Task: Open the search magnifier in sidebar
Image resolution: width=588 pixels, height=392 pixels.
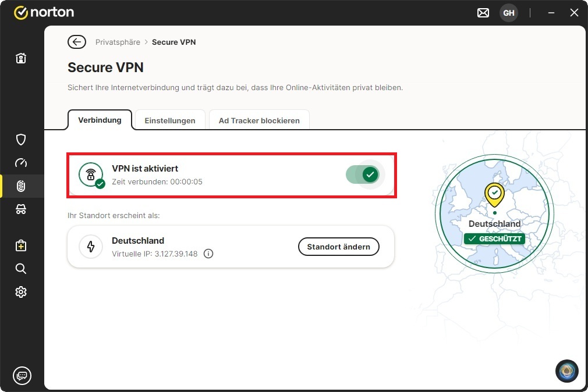Action: point(21,269)
